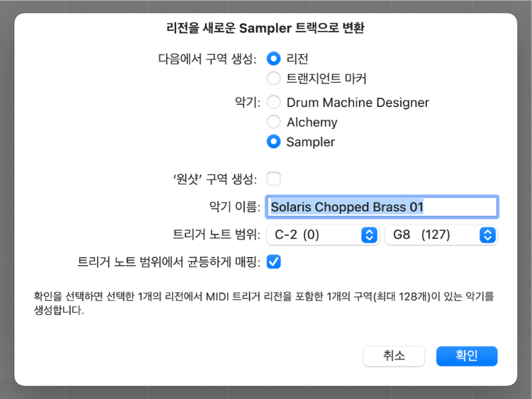This screenshot has width=532, height=399.
Task: Select Sampler as the instrument
Action: click(273, 141)
